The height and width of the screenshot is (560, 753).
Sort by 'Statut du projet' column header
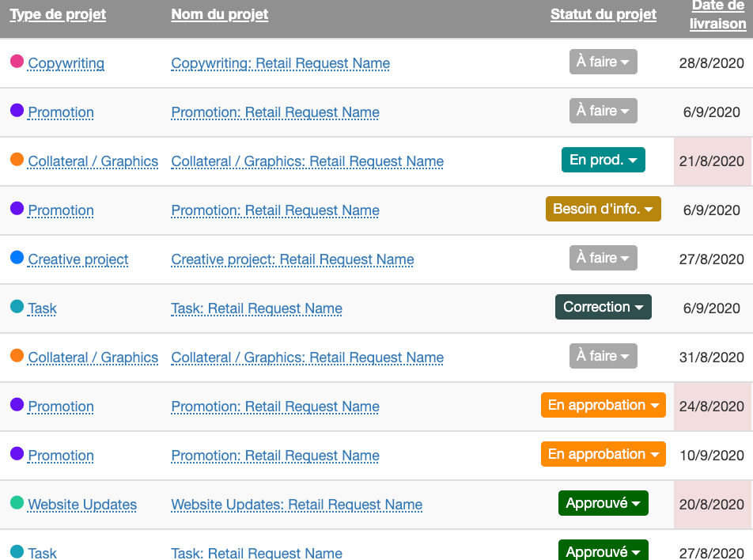point(603,14)
